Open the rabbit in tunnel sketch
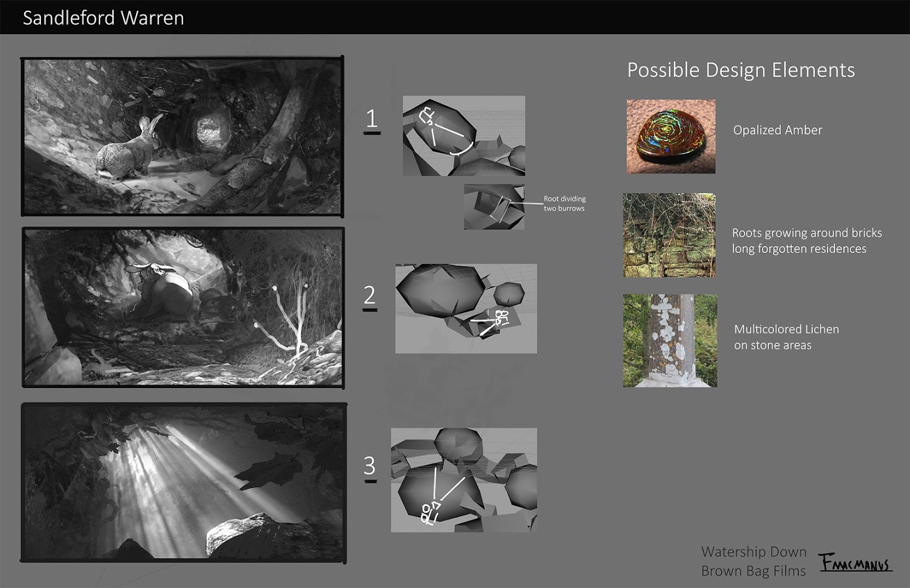This screenshot has height=588, width=910. coord(183,136)
